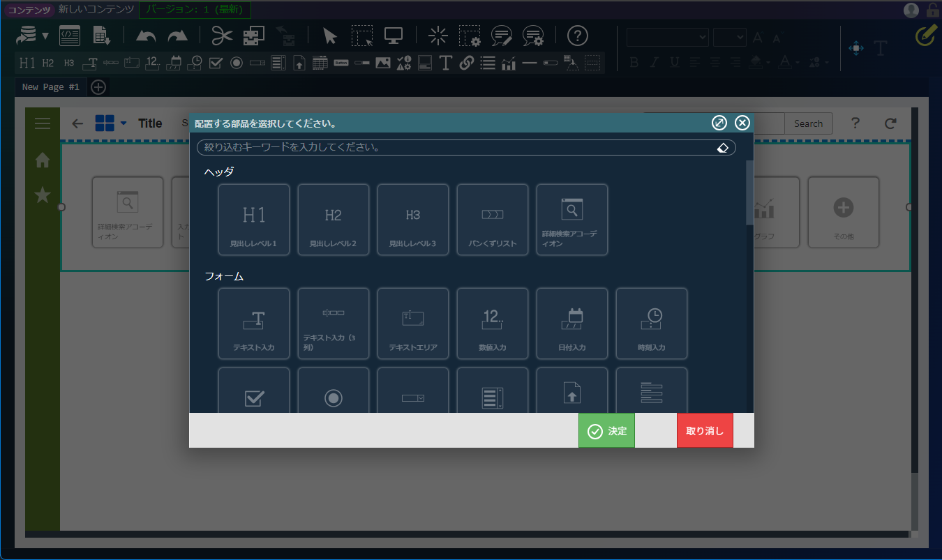This screenshot has height=560, width=942.
Task: Click the calendar date input toolbar icon
Action: [x=174, y=63]
